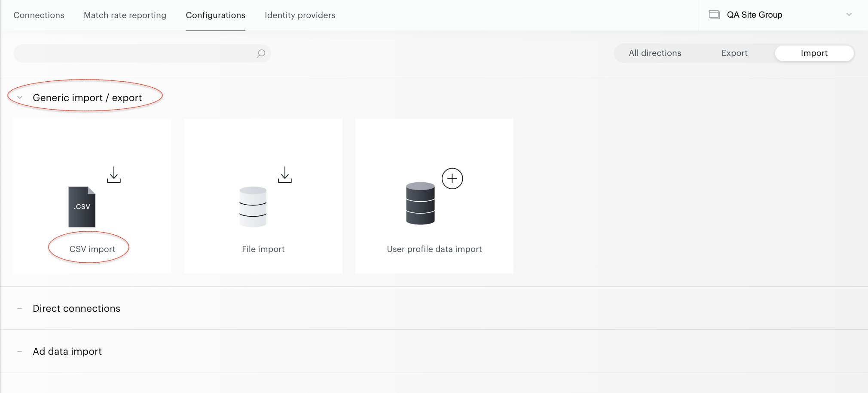Click the .csv file icon
The width and height of the screenshot is (868, 393).
click(x=82, y=207)
